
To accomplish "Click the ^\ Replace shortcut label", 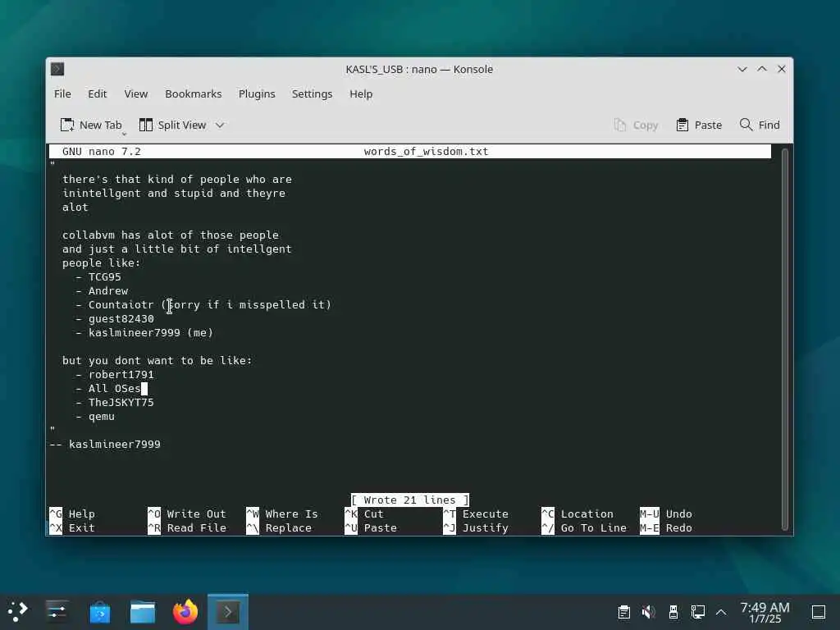I will point(279,527).
